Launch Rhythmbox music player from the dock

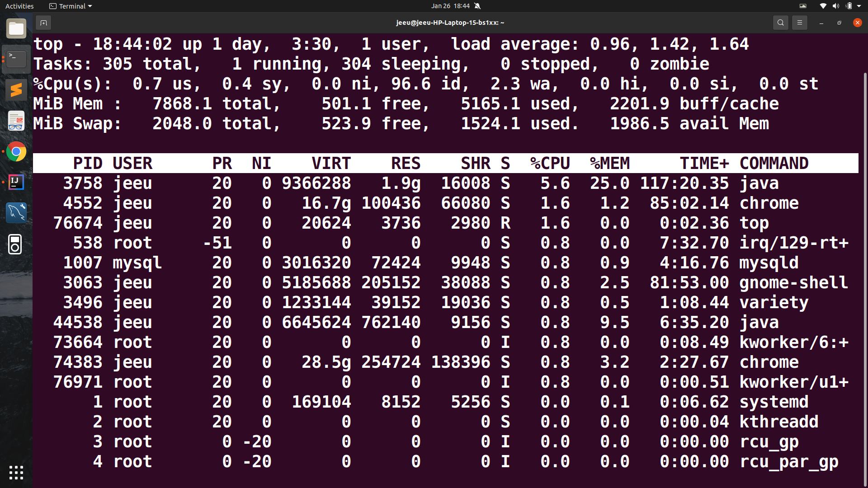16,244
